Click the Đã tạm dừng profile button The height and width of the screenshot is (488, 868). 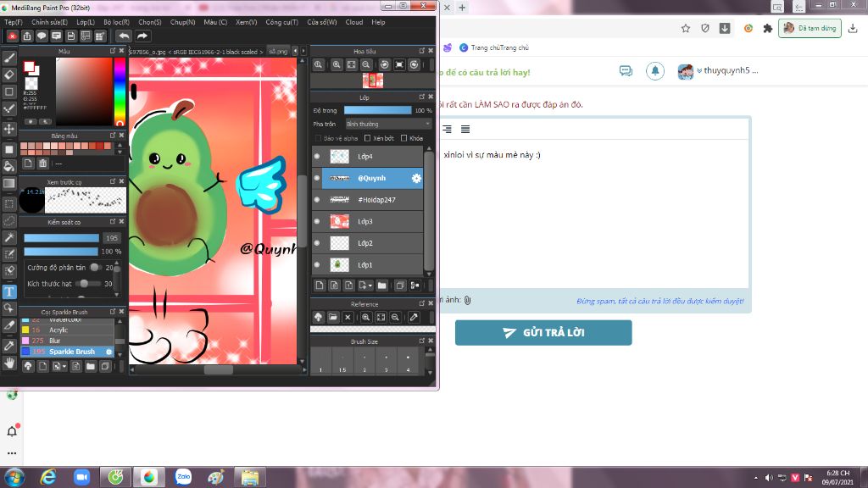coord(810,28)
